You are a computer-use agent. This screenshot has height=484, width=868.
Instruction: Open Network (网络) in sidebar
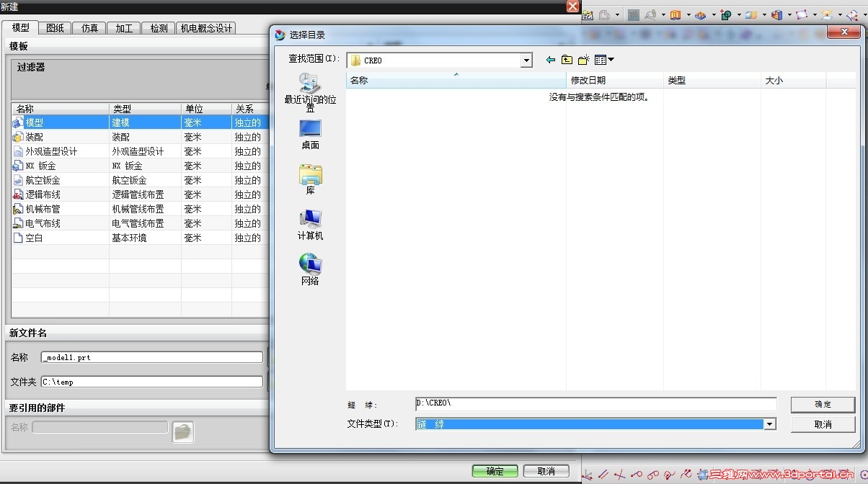click(x=310, y=269)
